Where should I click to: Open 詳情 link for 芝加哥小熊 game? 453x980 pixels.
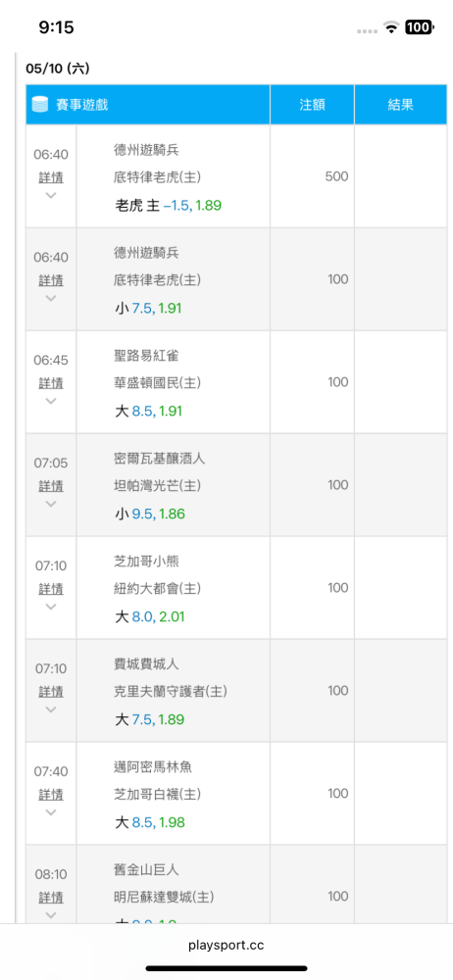[51, 589]
